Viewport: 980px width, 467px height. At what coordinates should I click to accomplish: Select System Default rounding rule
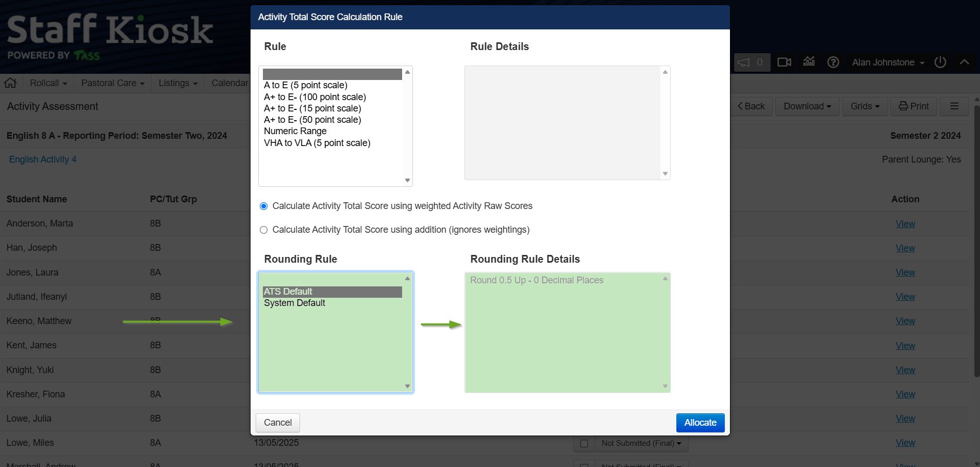pyautogui.click(x=294, y=303)
